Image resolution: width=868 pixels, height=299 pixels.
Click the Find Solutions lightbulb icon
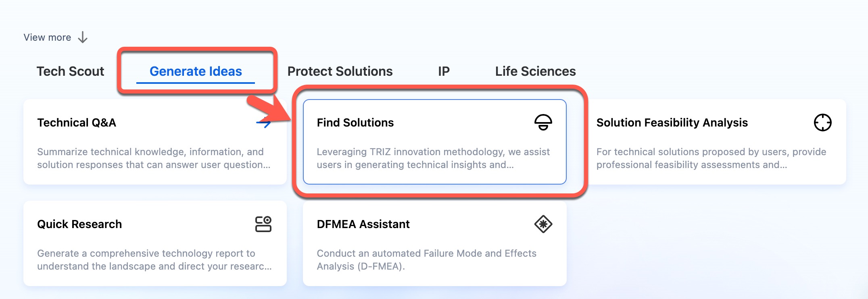pyautogui.click(x=543, y=123)
